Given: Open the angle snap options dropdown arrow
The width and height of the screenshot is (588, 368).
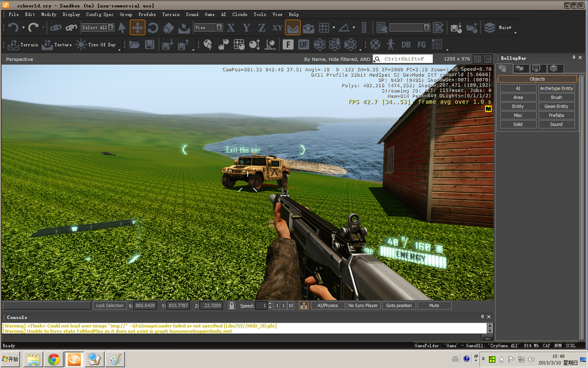Looking at the screenshot, I should (x=353, y=28).
